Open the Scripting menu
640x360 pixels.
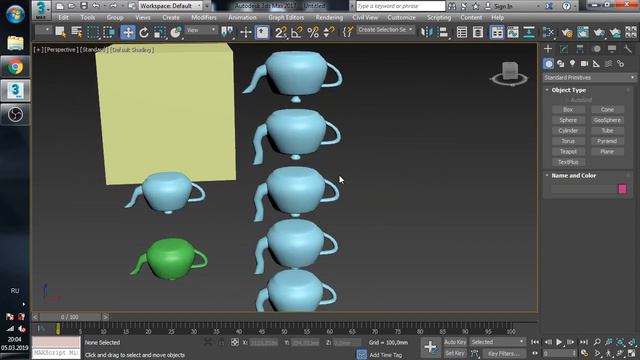click(439, 18)
